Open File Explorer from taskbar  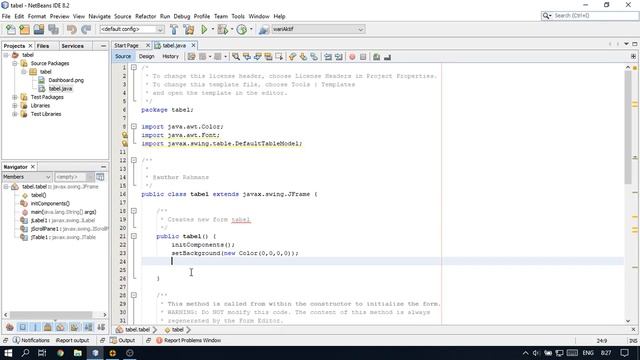point(78,353)
